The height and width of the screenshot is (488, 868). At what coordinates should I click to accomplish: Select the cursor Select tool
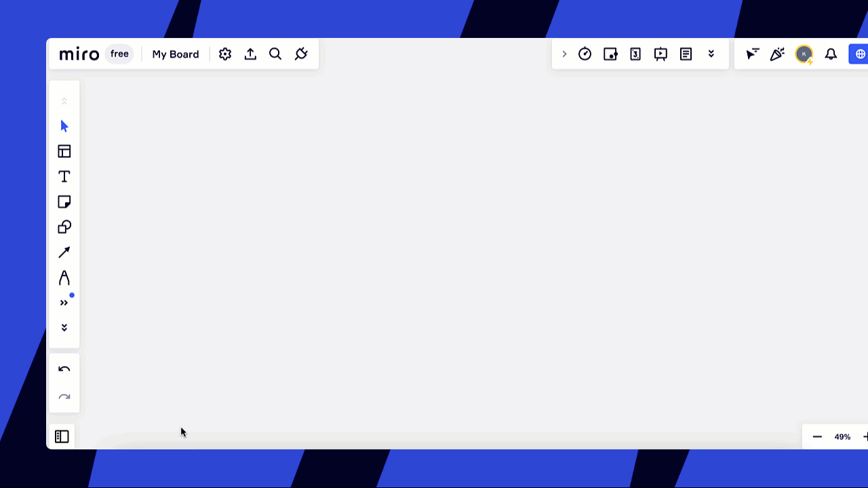click(x=64, y=126)
